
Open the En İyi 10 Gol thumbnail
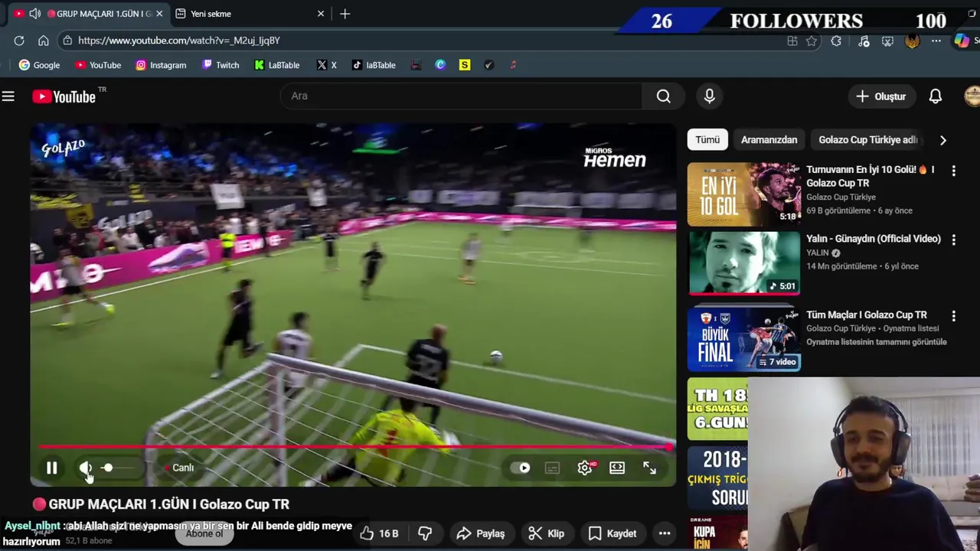[744, 194]
